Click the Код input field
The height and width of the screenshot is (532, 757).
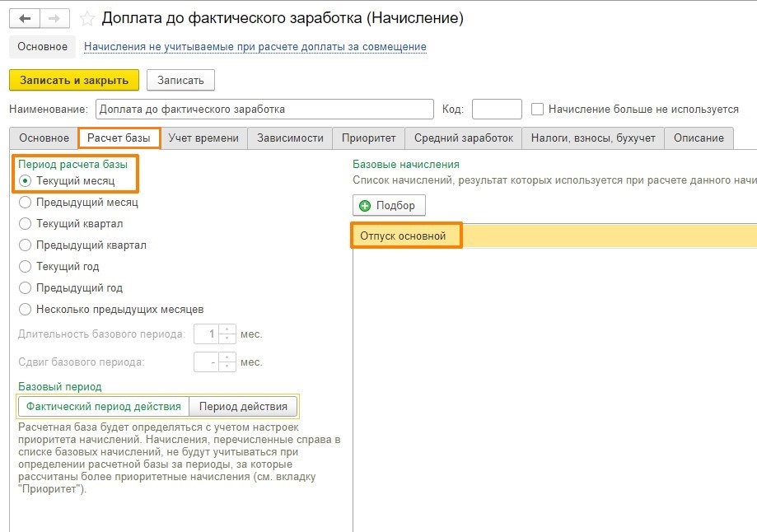point(497,109)
